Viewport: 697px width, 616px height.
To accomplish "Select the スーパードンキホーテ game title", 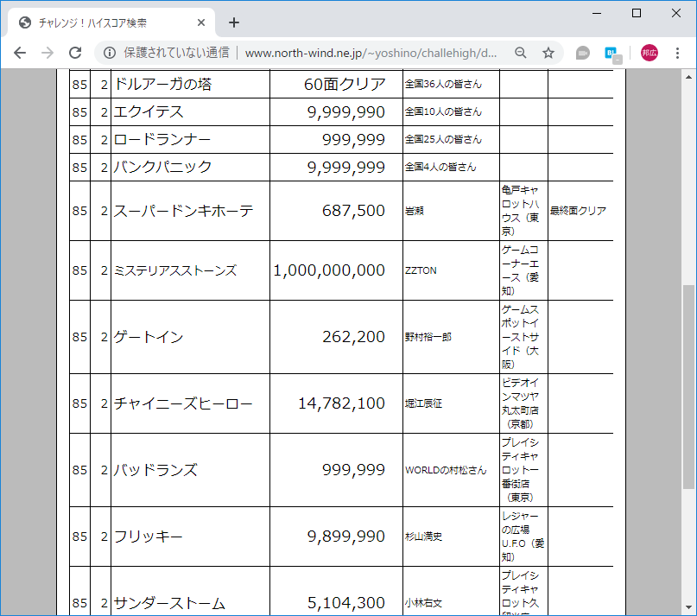I will (x=184, y=211).
